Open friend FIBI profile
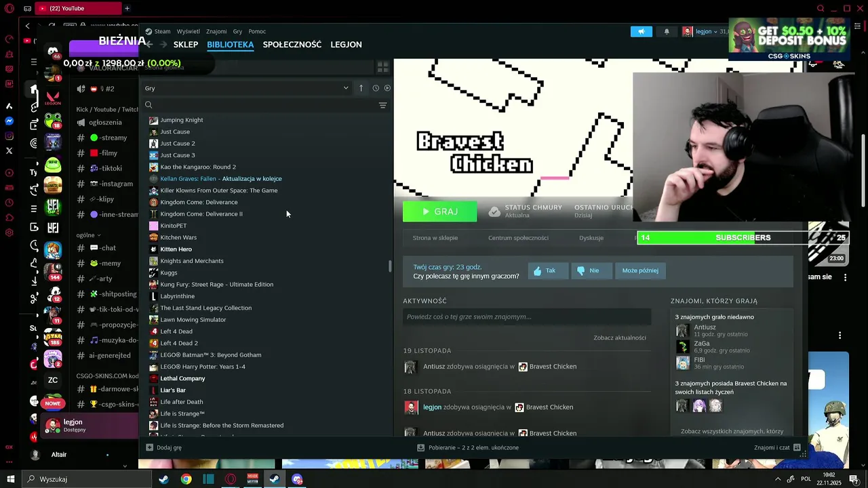This screenshot has width=868, height=488. pos(699,360)
